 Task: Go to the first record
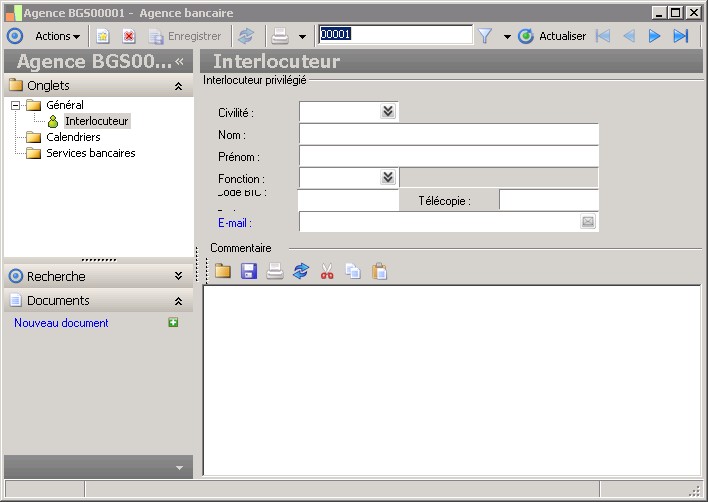pyautogui.click(x=603, y=36)
